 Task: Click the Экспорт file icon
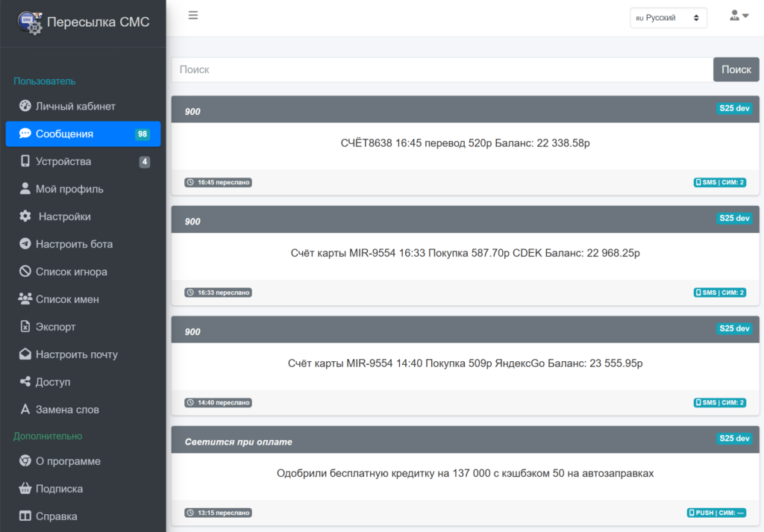point(25,327)
